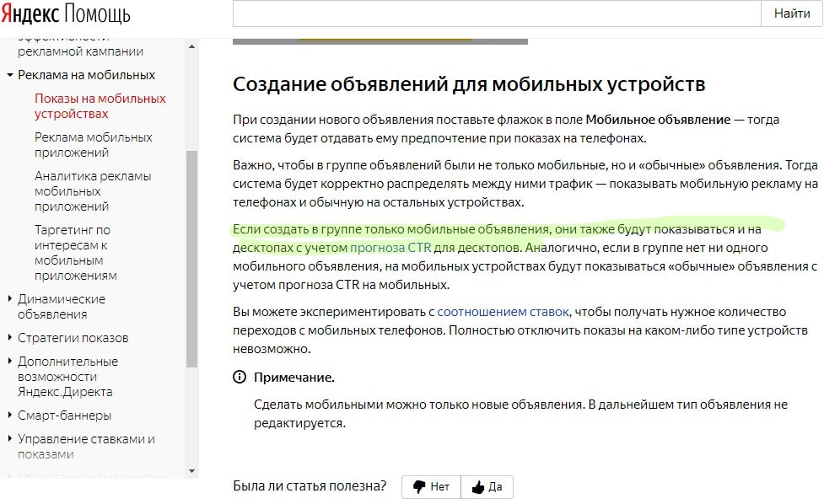
Task: Click sidebar scrollbar down arrow
Action: click(191, 471)
